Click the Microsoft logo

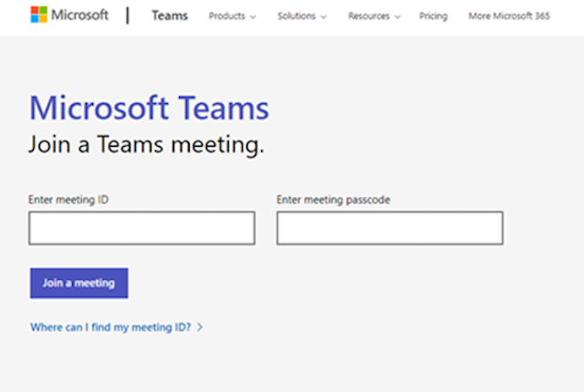[69, 15]
